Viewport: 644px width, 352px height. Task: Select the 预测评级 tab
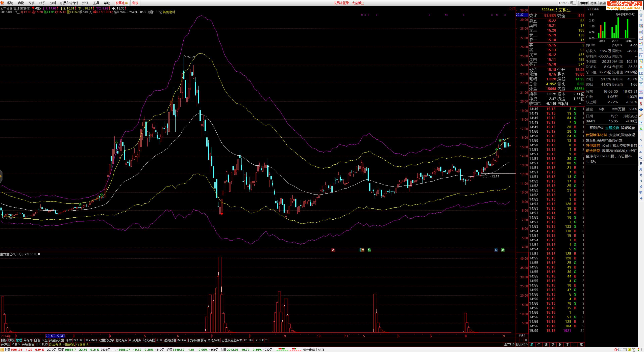597,128
